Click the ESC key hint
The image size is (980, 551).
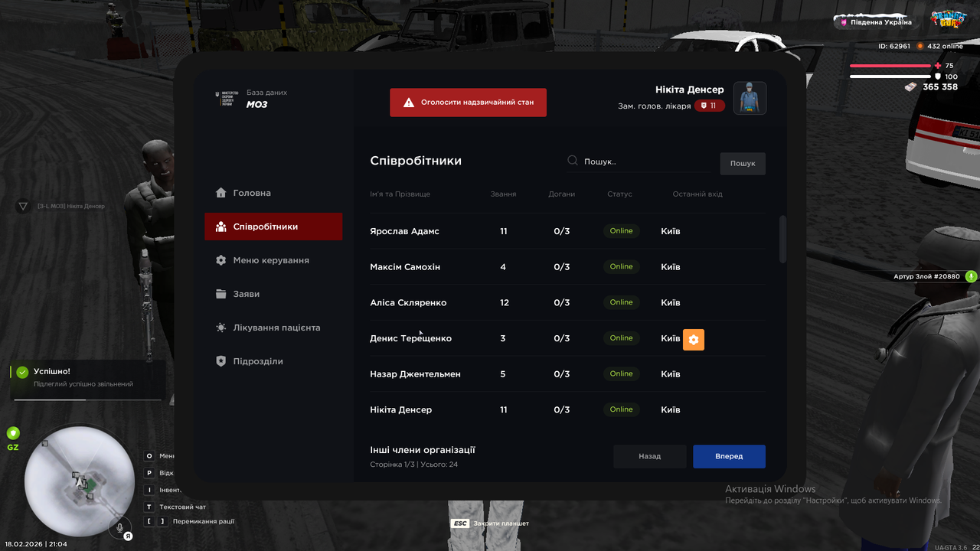point(459,523)
